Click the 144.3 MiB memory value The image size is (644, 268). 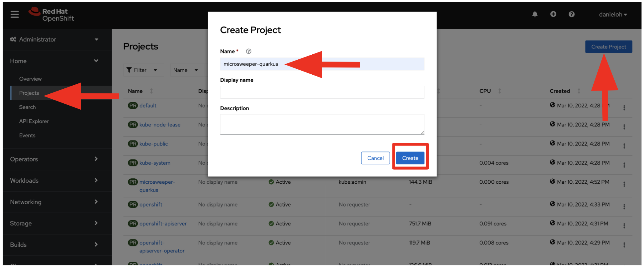coord(420,182)
